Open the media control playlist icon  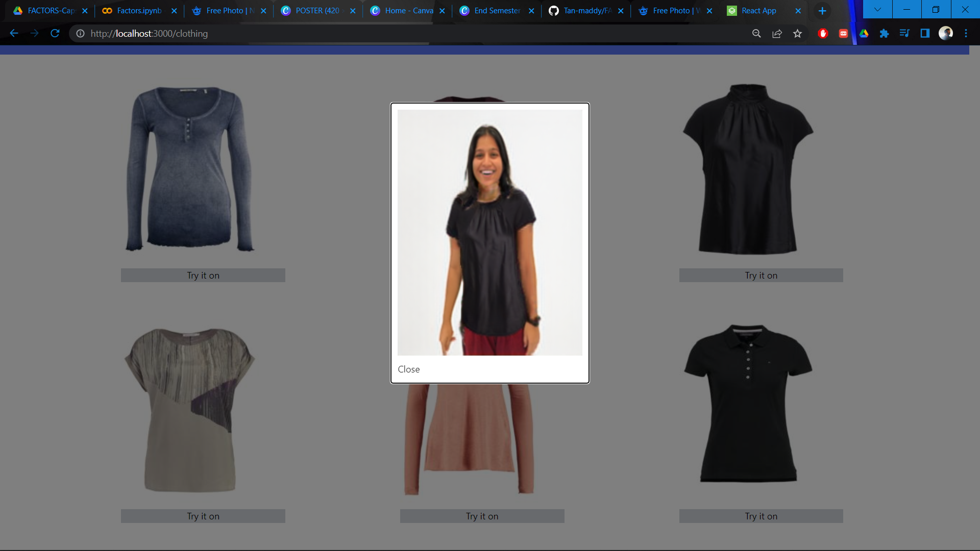pyautogui.click(x=904, y=34)
